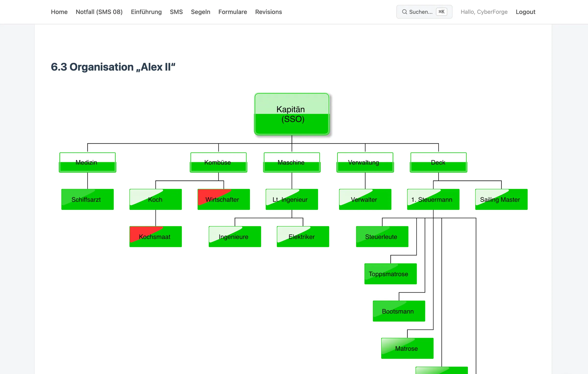This screenshot has width=588, height=374.
Task: Click the Kapitän (SSO) node
Action: coord(292,114)
